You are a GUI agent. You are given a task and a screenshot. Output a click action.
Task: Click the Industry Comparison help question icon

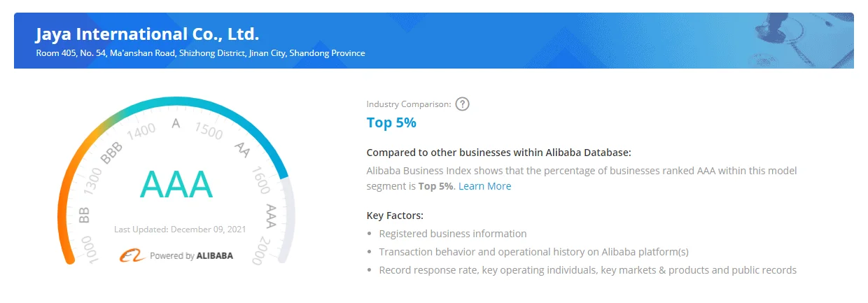(462, 104)
